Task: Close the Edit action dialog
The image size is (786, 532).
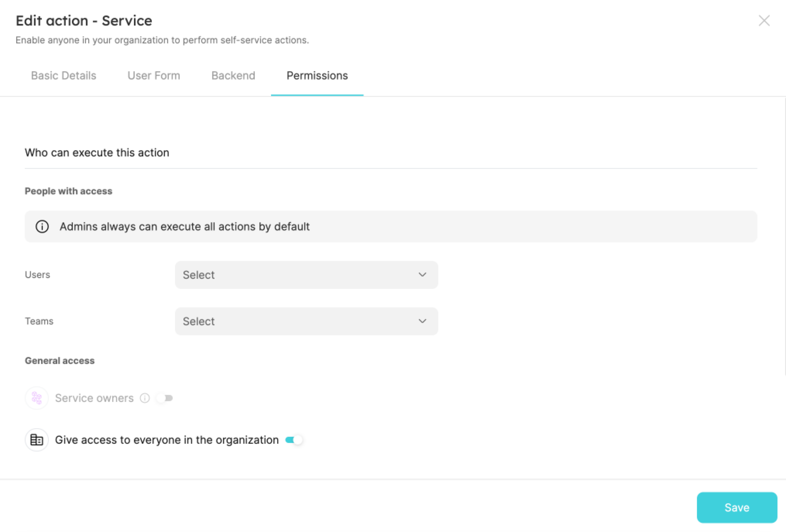Action: (764, 21)
